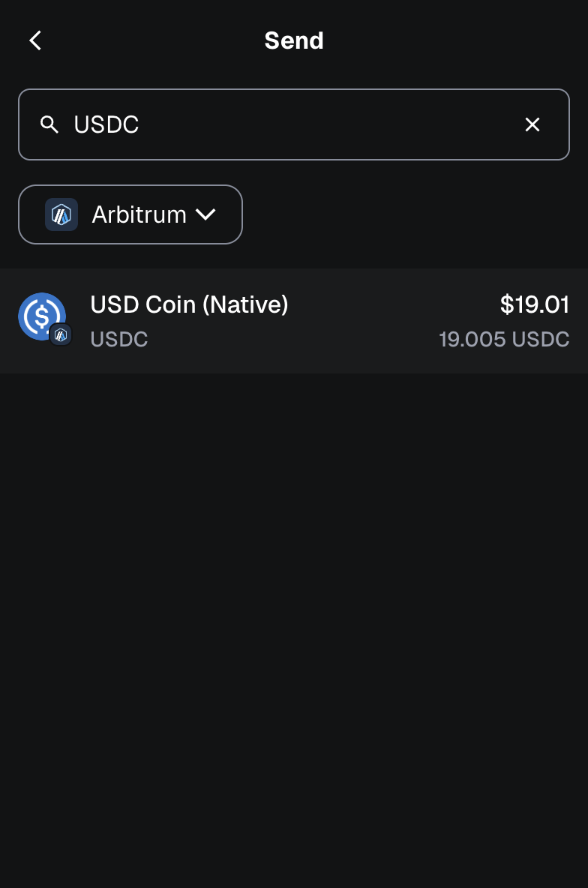Image resolution: width=588 pixels, height=888 pixels.
Task: Select the USD Coin row's middle blank area
Action: [x=360, y=321]
